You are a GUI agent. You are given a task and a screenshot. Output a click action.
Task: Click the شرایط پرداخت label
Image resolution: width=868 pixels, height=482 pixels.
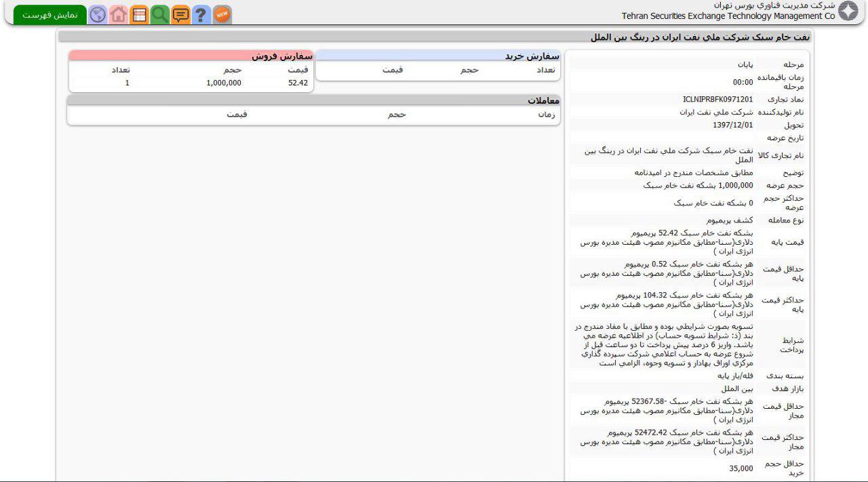pyautogui.click(x=792, y=345)
